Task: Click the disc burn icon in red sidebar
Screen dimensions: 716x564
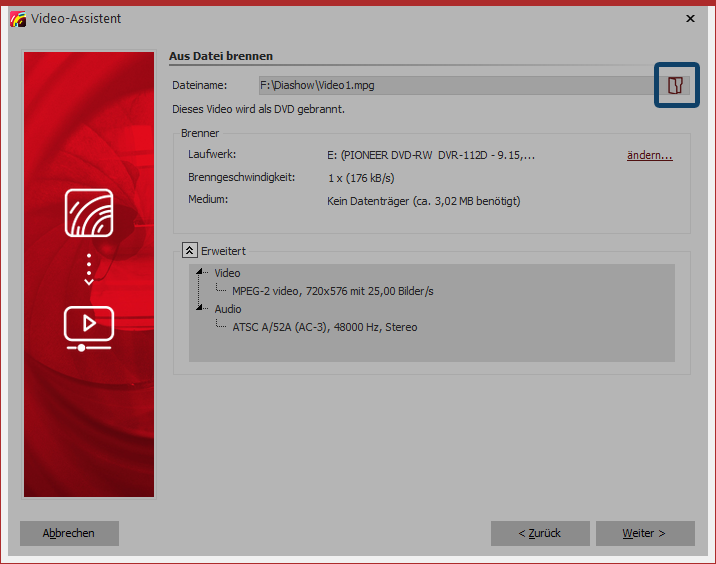Action: coord(89,212)
